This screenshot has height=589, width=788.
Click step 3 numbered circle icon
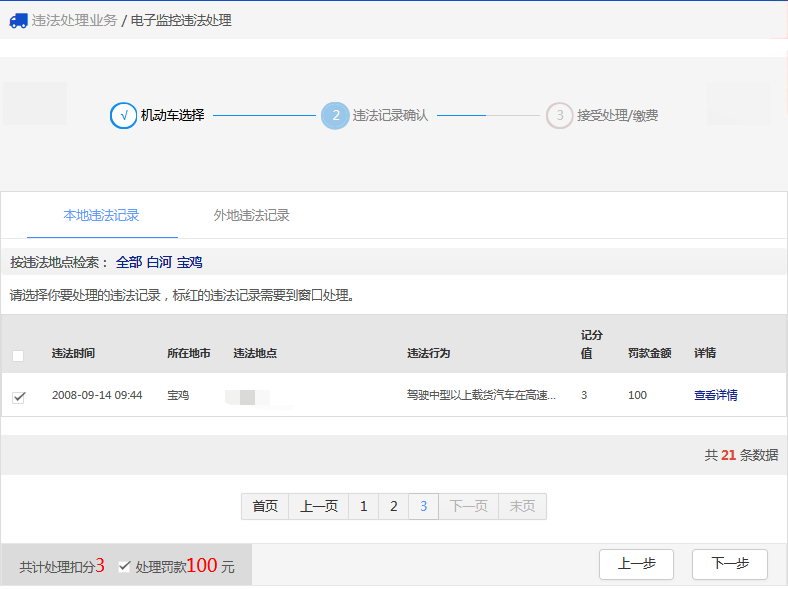(x=559, y=116)
